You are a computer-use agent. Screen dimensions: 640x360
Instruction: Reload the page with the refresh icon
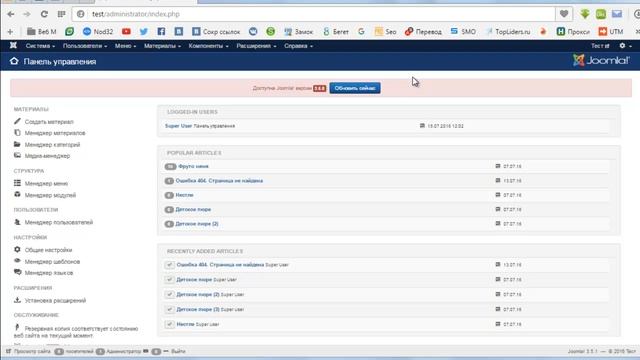point(44,14)
